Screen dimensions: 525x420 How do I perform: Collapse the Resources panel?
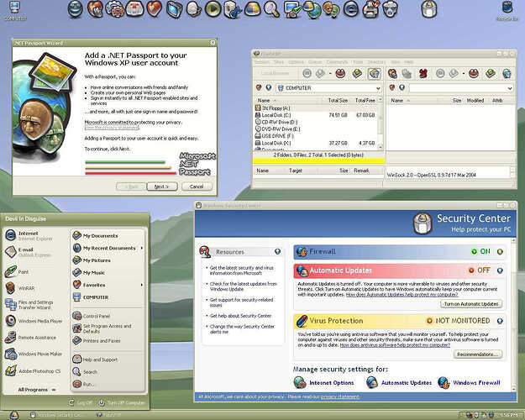point(278,252)
